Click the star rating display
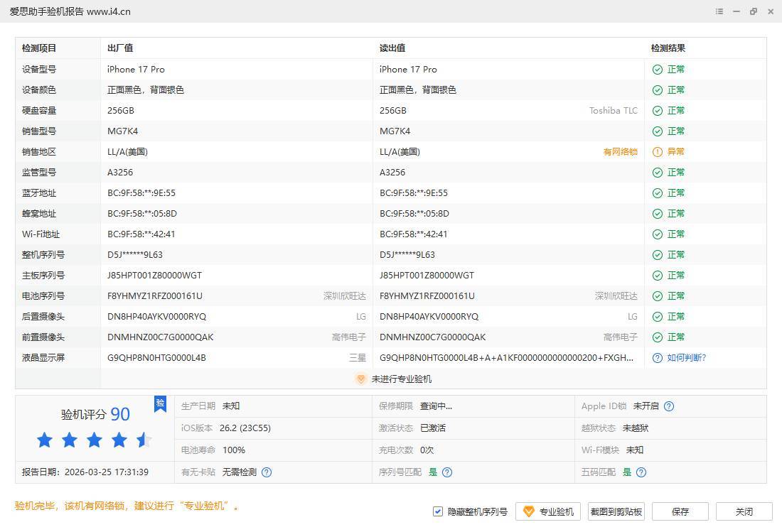Viewport: 782px width, 532px height. click(94, 440)
